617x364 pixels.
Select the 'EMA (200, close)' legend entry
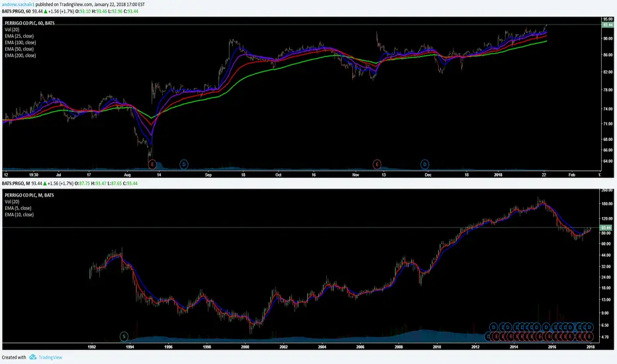pos(20,56)
